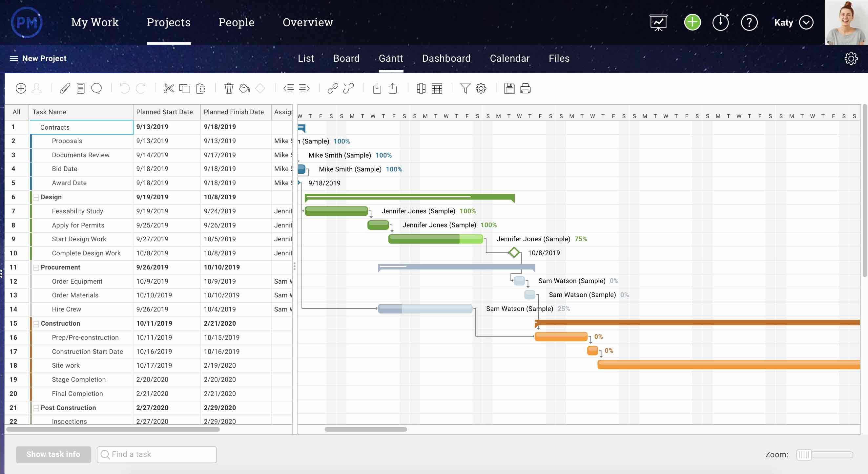Click the link/dependency tool icon
This screenshot has height=474, width=868.
point(332,88)
